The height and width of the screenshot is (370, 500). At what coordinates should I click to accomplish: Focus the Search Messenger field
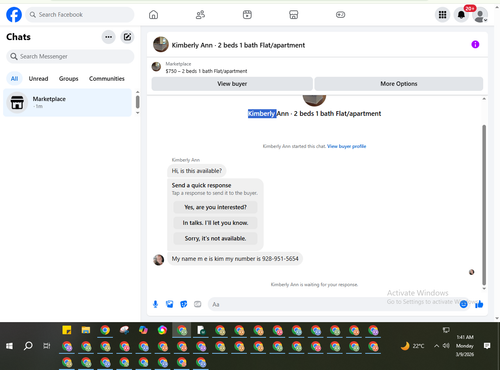tap(70, 56)
